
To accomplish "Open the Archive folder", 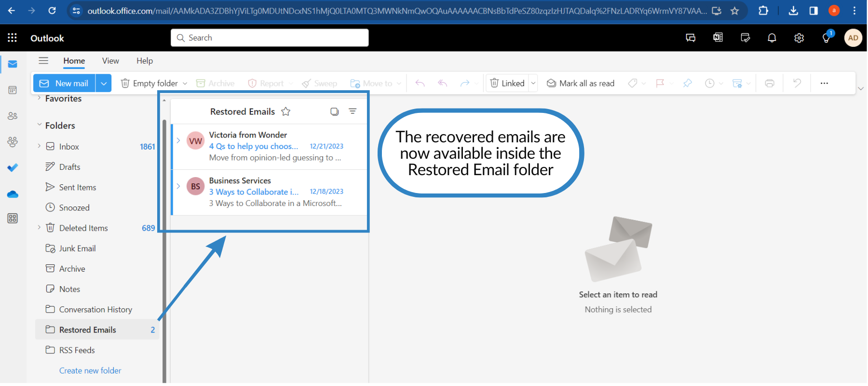I will pos(97,269).
